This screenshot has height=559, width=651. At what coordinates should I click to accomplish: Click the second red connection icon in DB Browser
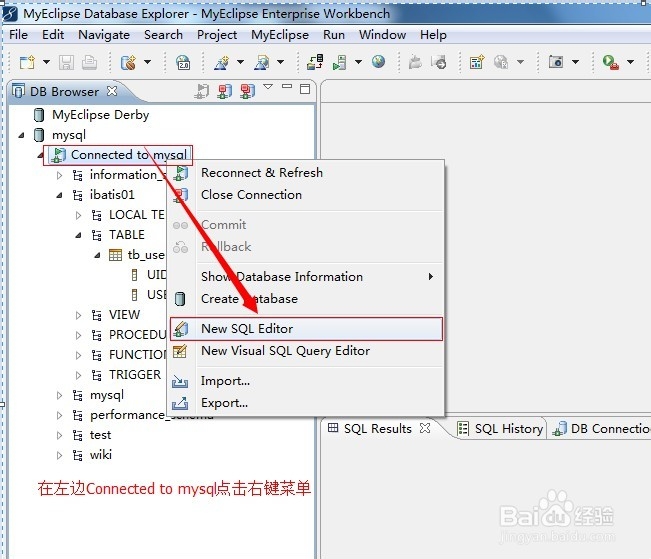point(247,91)
